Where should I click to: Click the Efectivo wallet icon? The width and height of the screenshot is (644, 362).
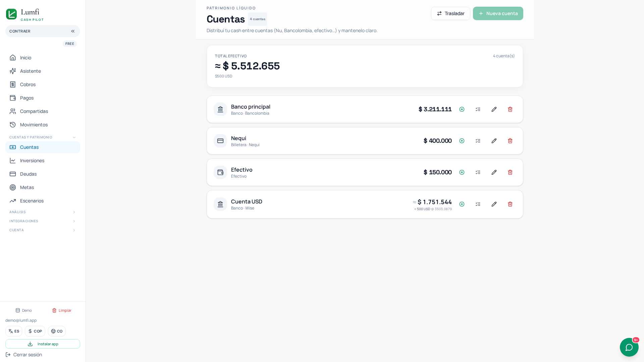[220, 172]
